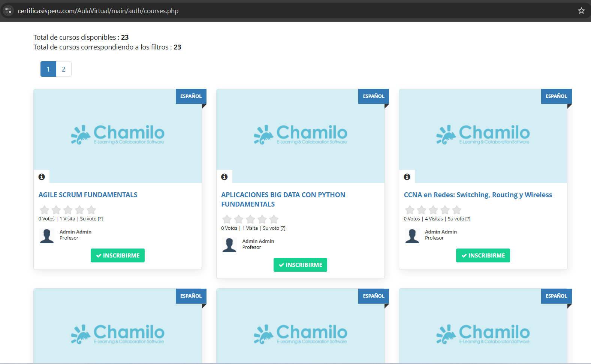Open CCNA en Redes course title link
This screenshot has width=591, height=364.
pos(478,195)
